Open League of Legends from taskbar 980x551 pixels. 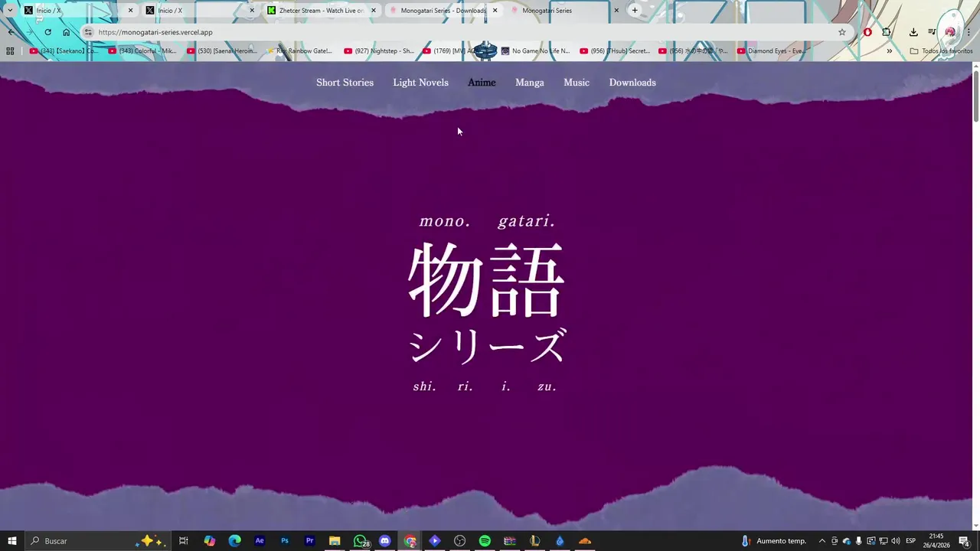534,541
